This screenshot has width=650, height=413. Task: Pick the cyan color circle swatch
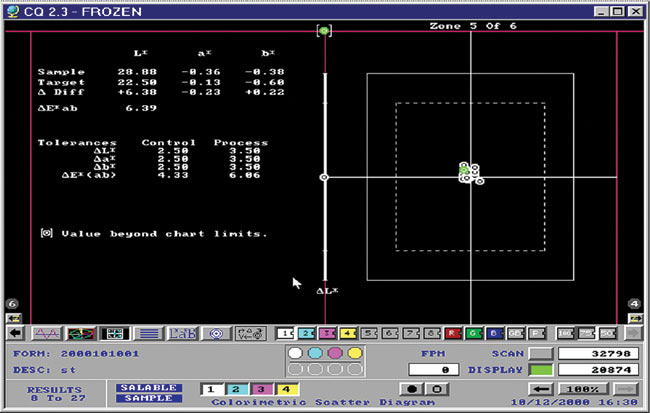click(x=315, y=353)
